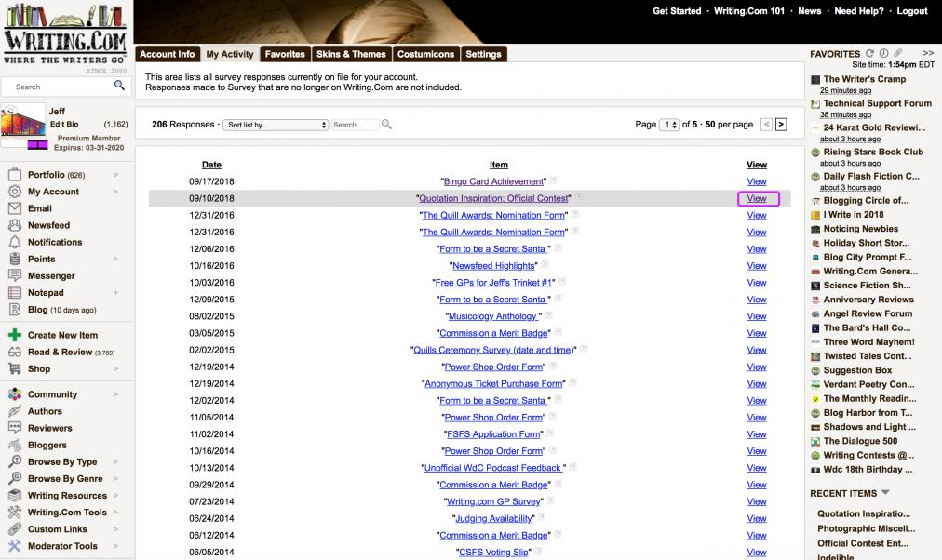The width and height of the screenshot is (942, 560).
Task: Open Reviewers with its sidebar icon
Action: tap(15, 428)
